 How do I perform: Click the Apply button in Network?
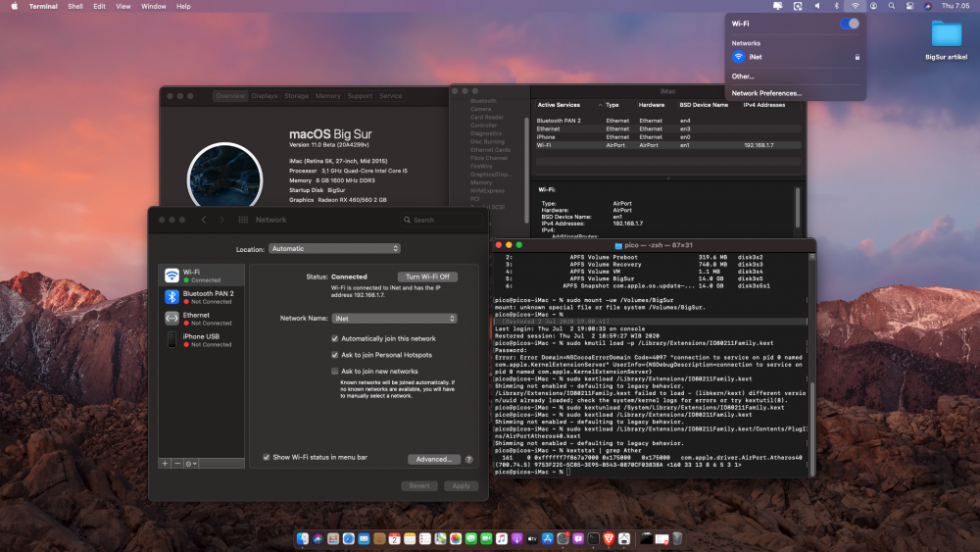click(462, 485)
